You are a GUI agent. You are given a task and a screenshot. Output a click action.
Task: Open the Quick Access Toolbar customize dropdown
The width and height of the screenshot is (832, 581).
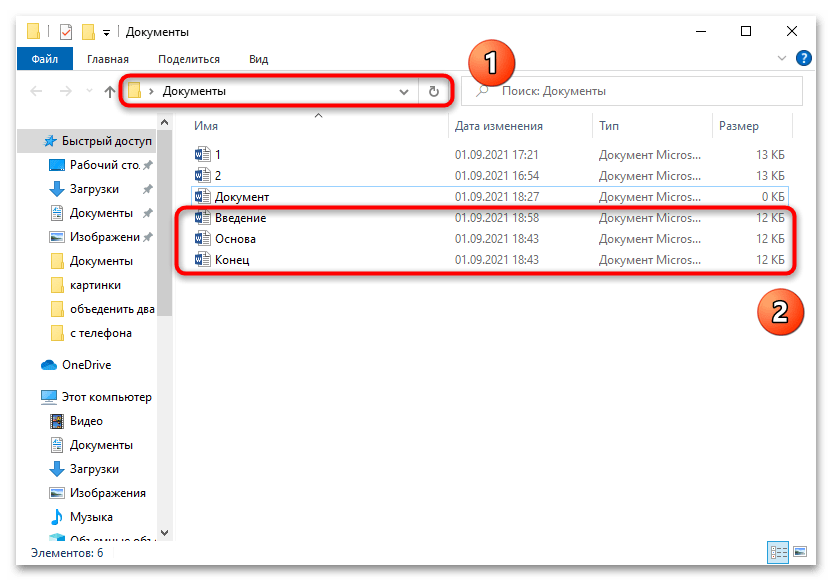click(106, 33)
